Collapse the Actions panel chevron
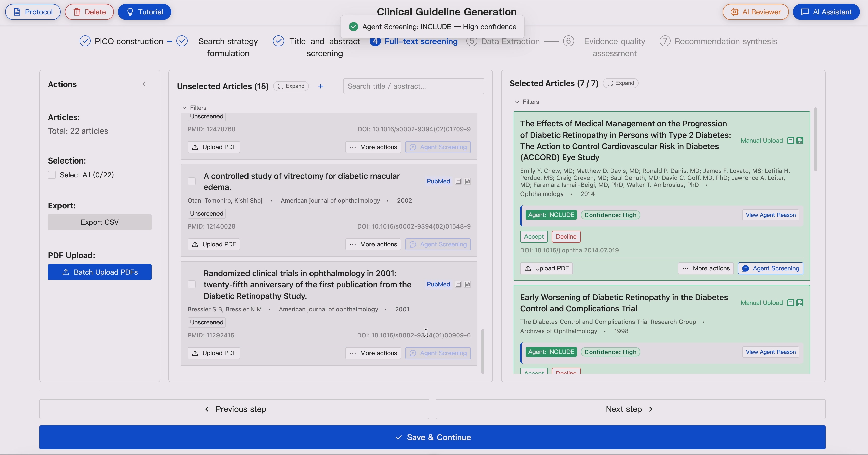The width and height of the screenshot is (868, 455). 144,84
